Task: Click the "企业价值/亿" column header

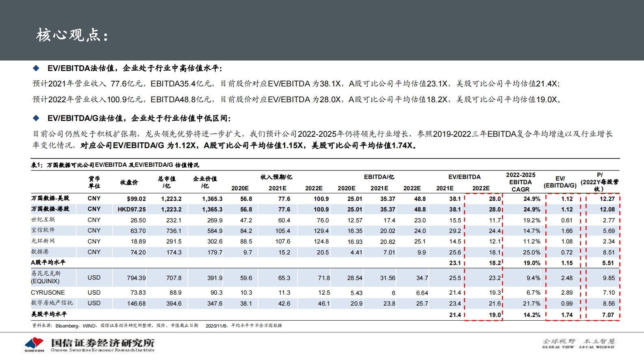Action: 205,182
